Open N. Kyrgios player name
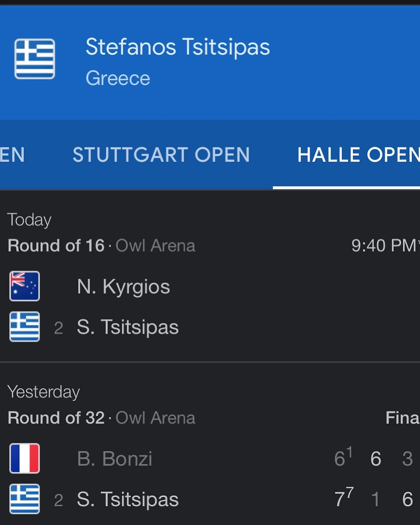 click(123, 287)
